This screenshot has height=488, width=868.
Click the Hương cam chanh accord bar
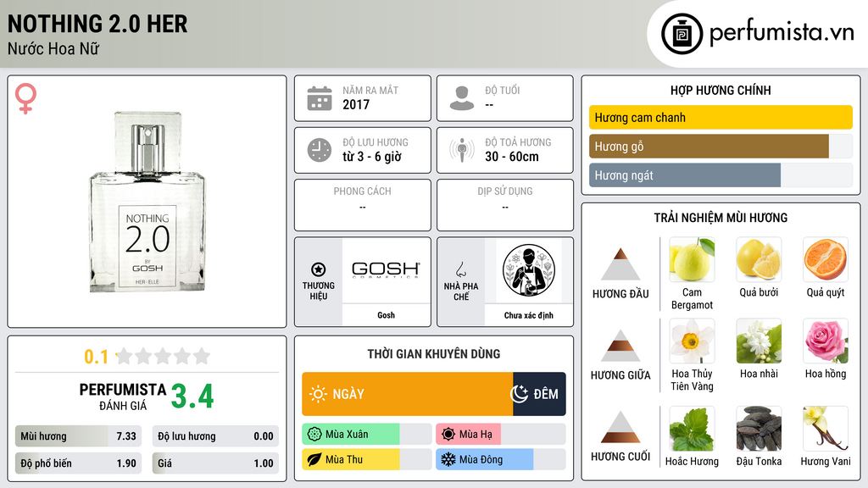(721, 117)
